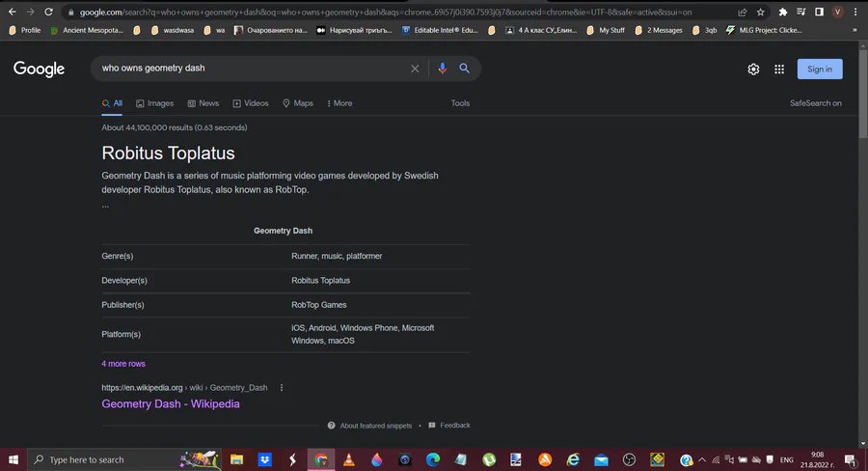This screenshot has width=868, height=471.
Task: Open Internet Explorer from the taskbar
Action: tap(573, 459)
